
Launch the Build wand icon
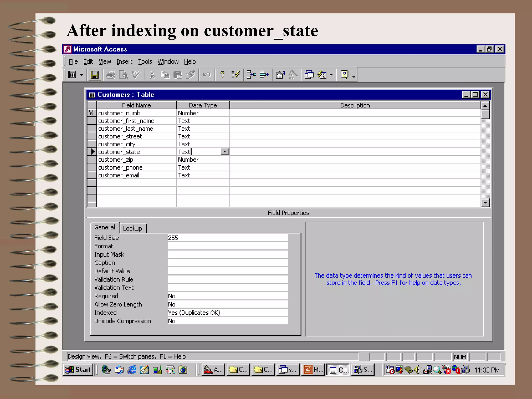pos(293,75)
